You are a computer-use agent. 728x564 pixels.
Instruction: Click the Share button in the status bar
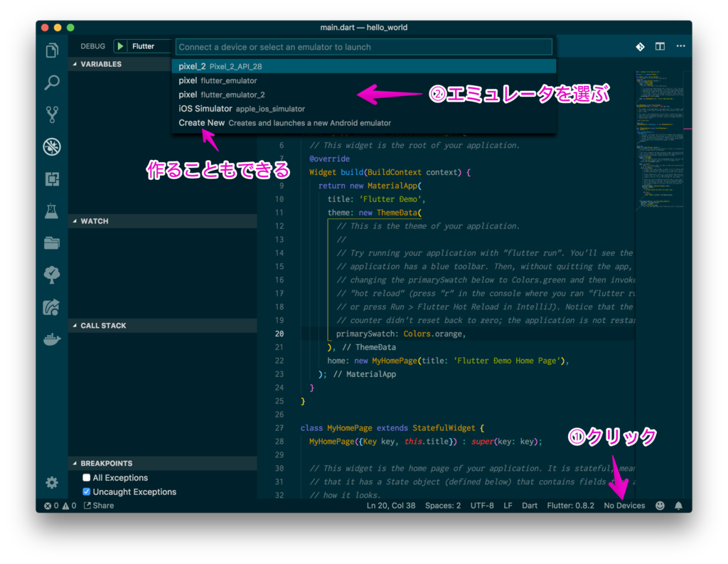99,506
